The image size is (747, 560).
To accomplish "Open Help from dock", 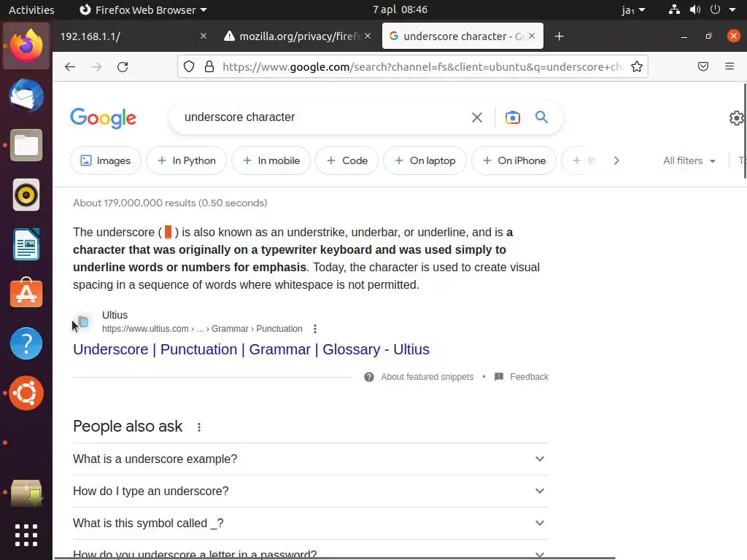I will (26, 343).
